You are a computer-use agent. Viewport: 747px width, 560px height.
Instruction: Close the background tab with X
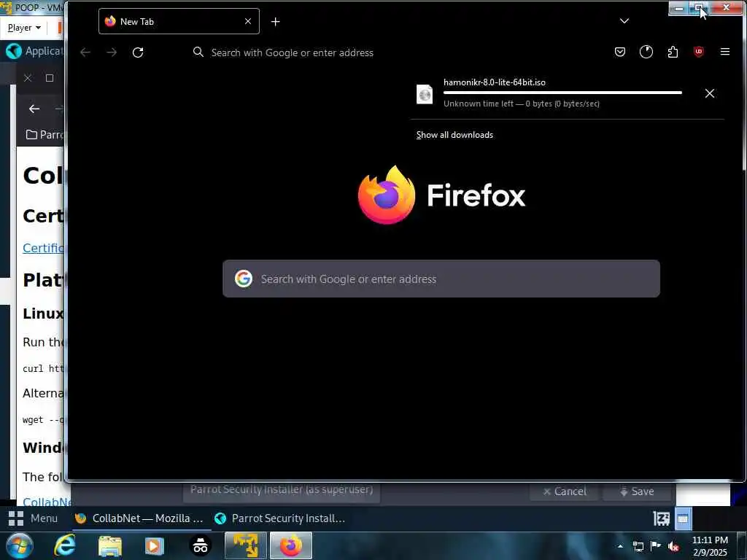[x=28, y=78]
